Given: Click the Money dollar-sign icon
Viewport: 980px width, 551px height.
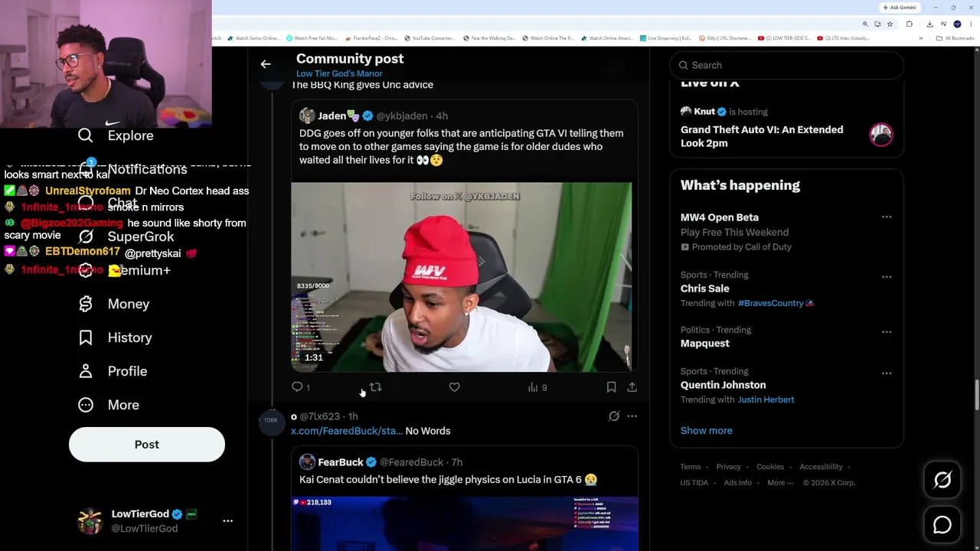Looking at the screenshot, I should coord(85,304).
